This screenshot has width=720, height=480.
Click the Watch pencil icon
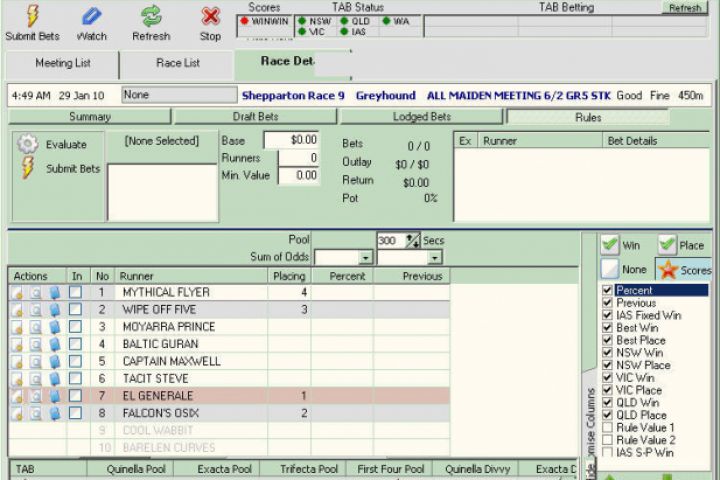pos(91,17)
